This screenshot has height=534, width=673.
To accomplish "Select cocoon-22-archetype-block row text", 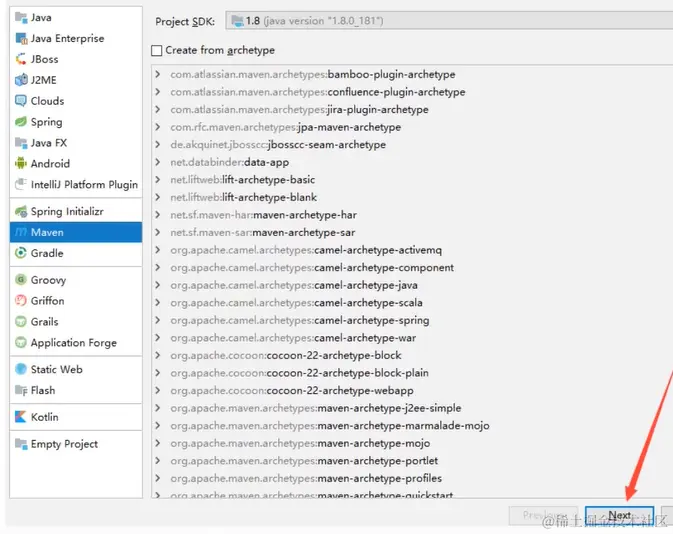I will click(x=285, y=355).
